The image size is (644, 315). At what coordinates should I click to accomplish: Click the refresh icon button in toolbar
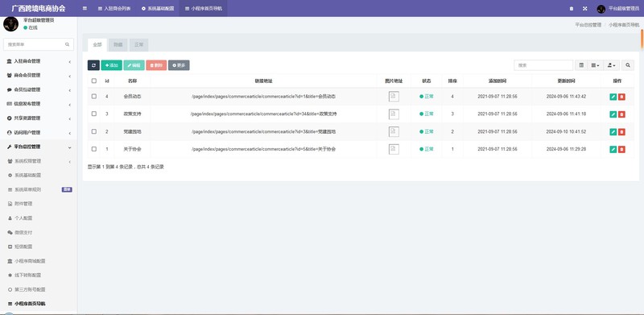click(x=93, y=65)
